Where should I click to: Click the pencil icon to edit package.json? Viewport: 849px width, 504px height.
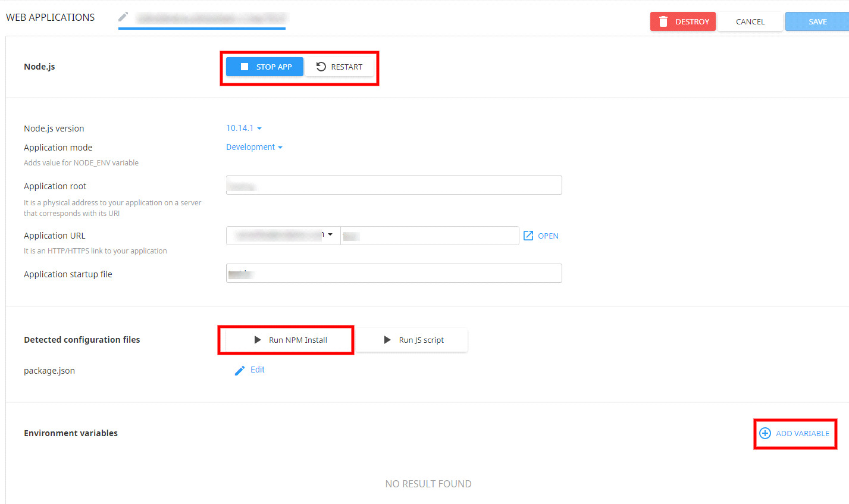click(x=239, y=370)
